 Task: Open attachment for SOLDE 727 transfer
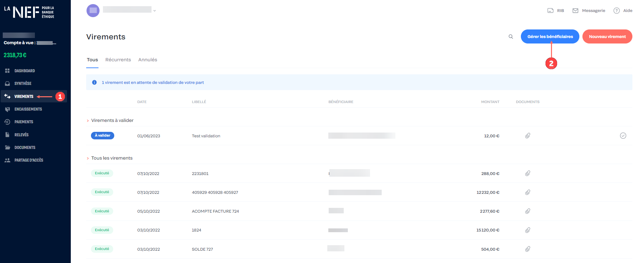528,249
